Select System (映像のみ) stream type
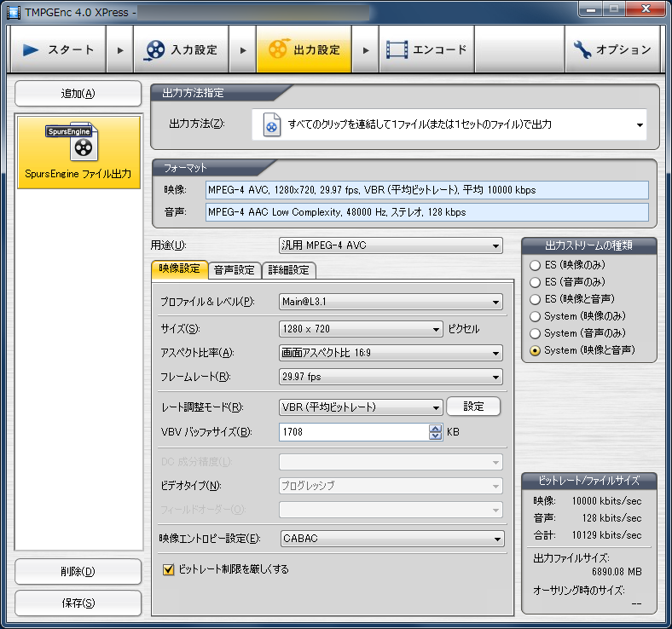The height and width of the screenshot is (629, 672). [x=535, y=316]
